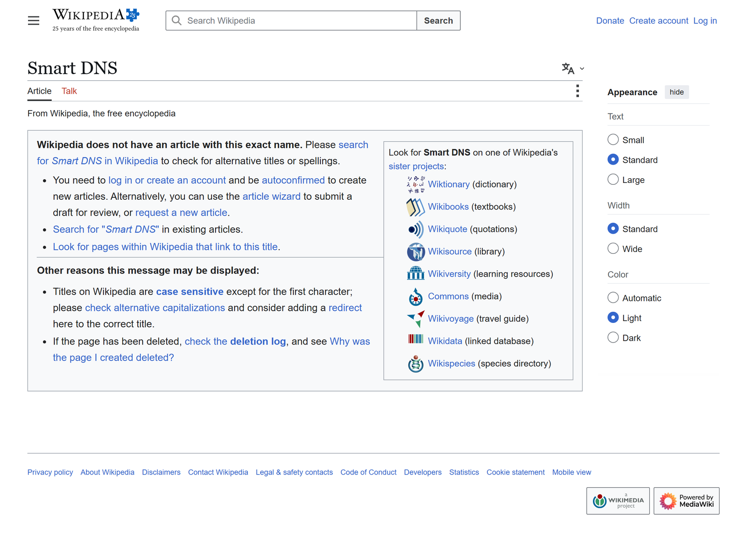Open the case sensitive link
Screen dimensions: 747x560
pyautogui.click(x=190, y=292)
